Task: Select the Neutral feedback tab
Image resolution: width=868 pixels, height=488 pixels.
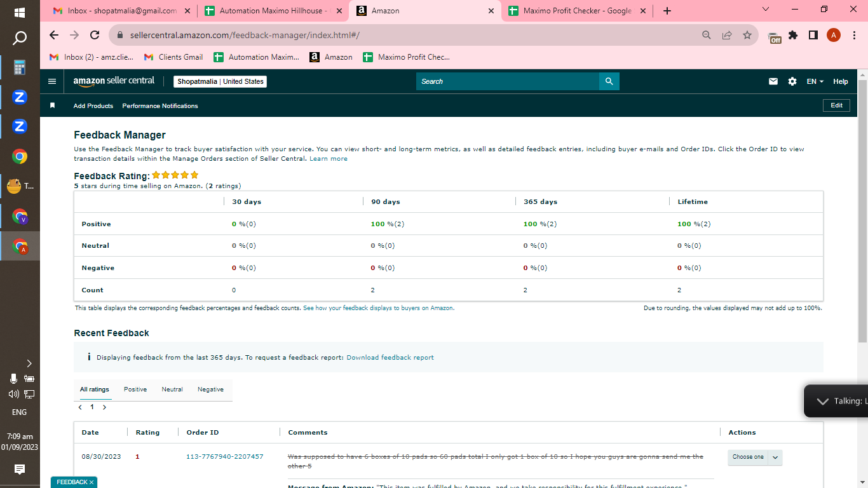Action: point(172,390)
